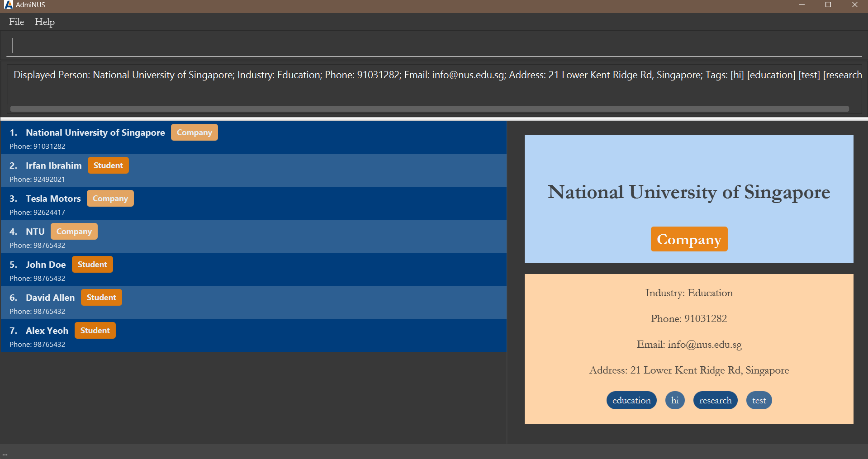Select Irfan Ibrahim in the list

[x=253, y=171]
